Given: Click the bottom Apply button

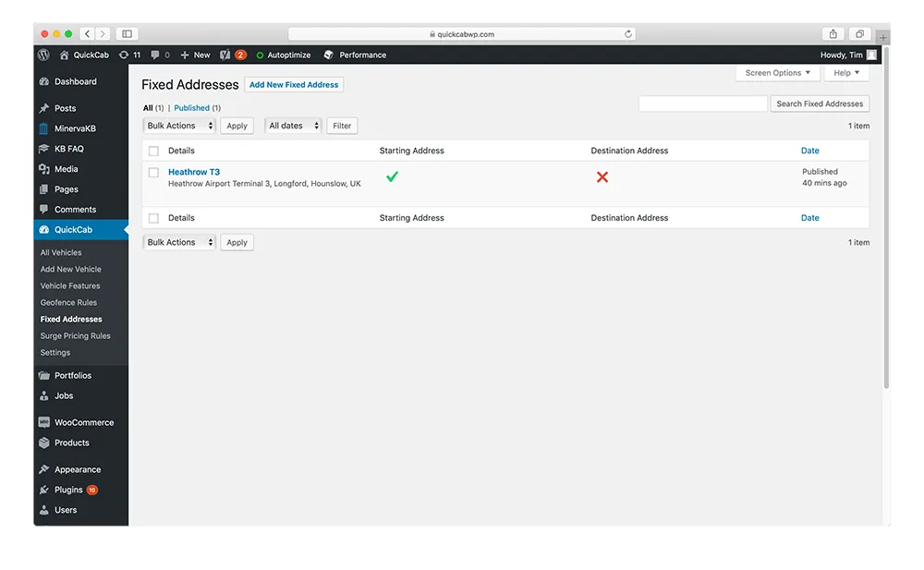Looking at the screenshot, I should 237,242.
